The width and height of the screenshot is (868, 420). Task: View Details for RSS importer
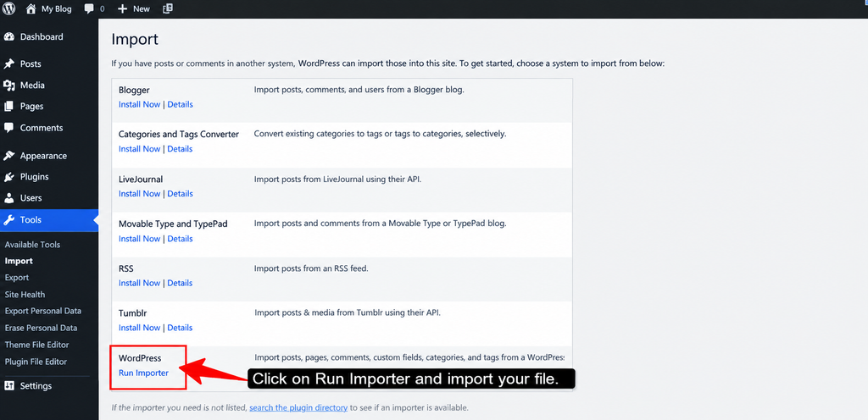pyautogui.click(x=180, y=283)
